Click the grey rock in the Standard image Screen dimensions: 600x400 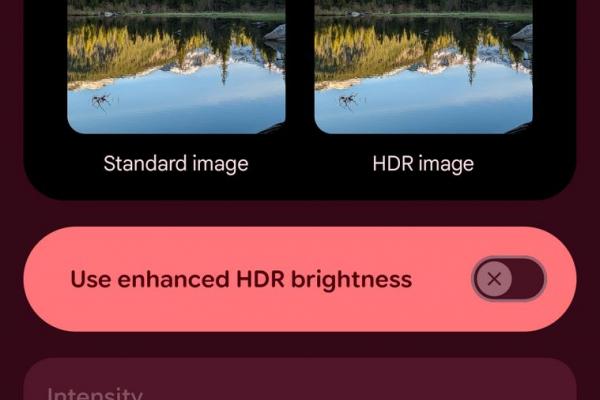pyautogui.click(x=276, y=33)
